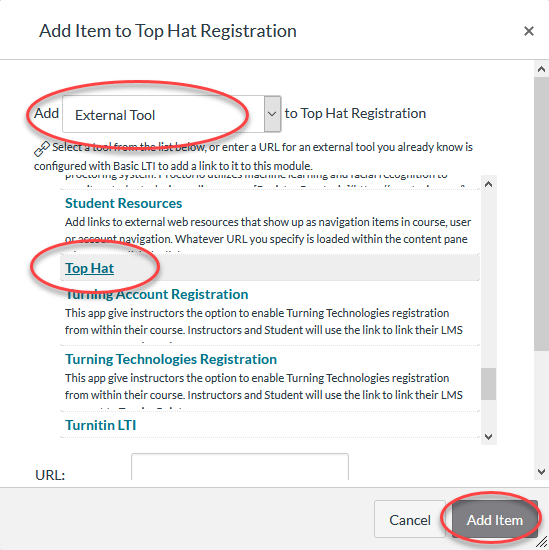Click the dialog scroll up arrow
The width and height of the screenshot is (549, 550).
pyautogui.click(x=541, y=69)
